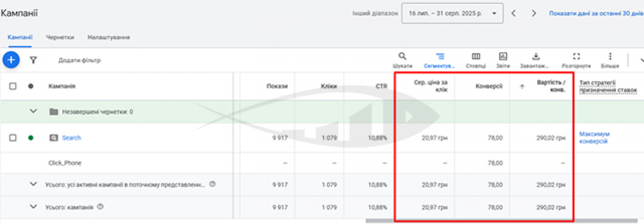This screenshot has height=224, width=644.
Task: Sort by CTR column header
Action: 381,86
